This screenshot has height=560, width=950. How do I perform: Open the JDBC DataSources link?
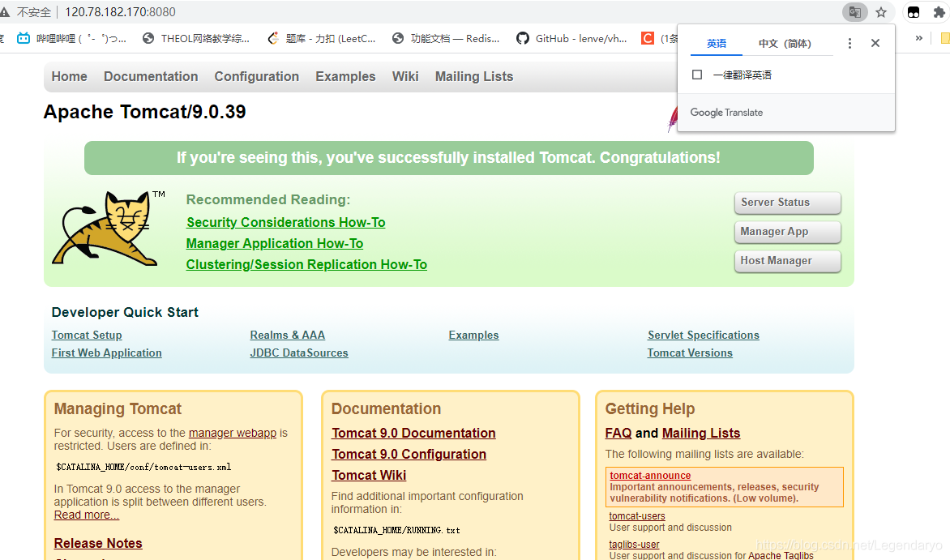click(299, 353)
